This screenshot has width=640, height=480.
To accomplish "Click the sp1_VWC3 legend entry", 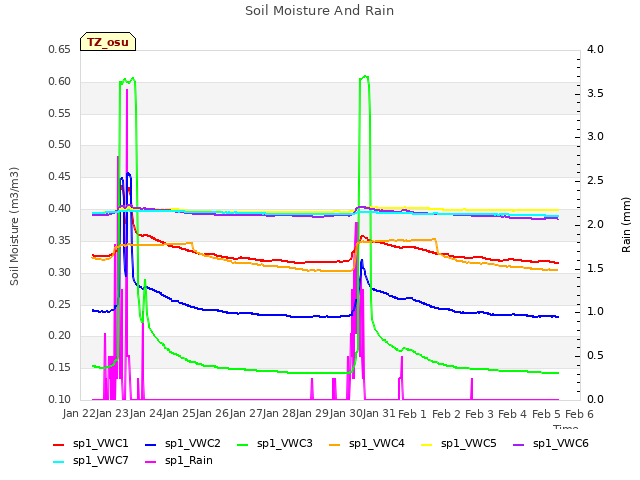I will pos(275,444).
